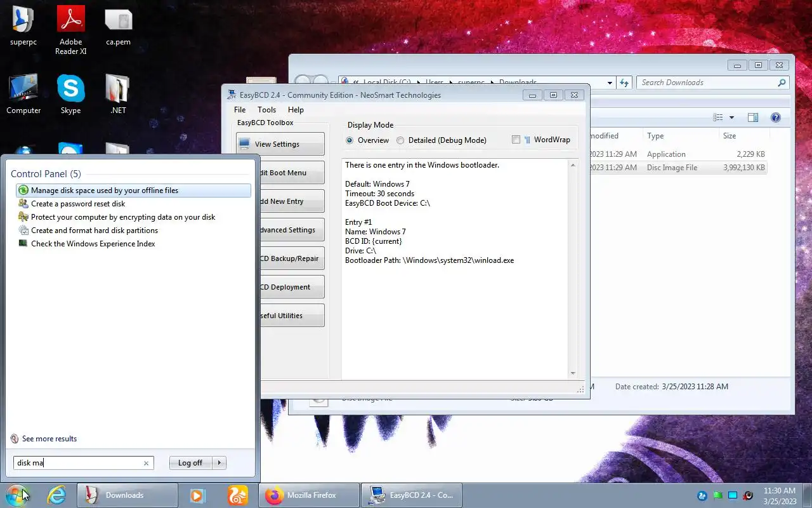Screen dimensions: 812x508
Task: Sort Explorer files by Size column
Action: click(x=743, y=136)
